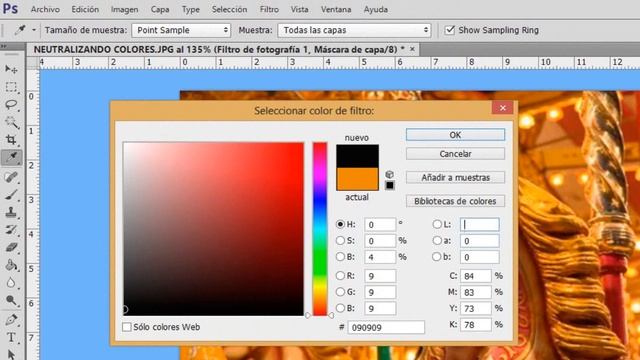This screenshot has height=360, width=640.
Task: Open the Imagen menu
Action: (124, 9)
